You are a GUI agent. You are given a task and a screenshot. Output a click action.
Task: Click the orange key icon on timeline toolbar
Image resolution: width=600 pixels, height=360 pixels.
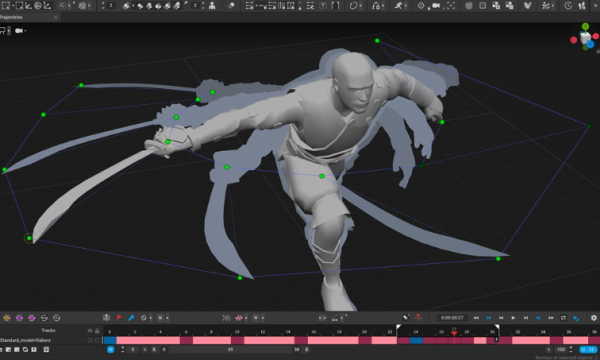[7, 318]
